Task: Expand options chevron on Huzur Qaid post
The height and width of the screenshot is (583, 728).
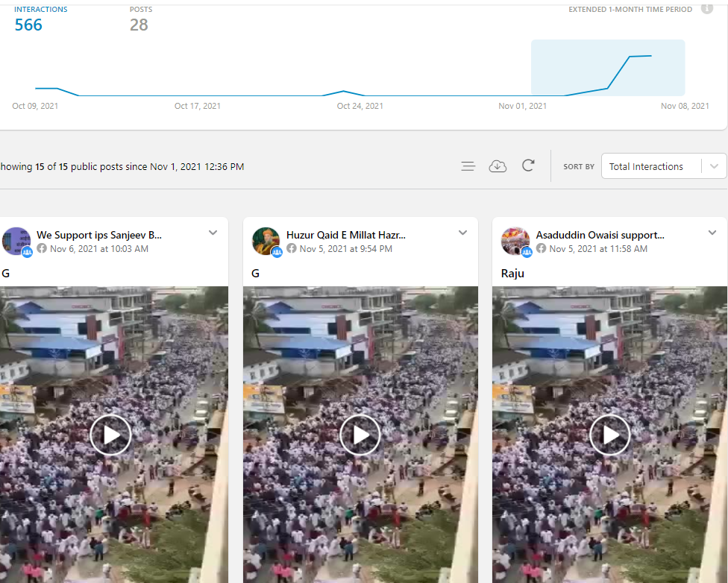Action: click(x=462, y=233)
